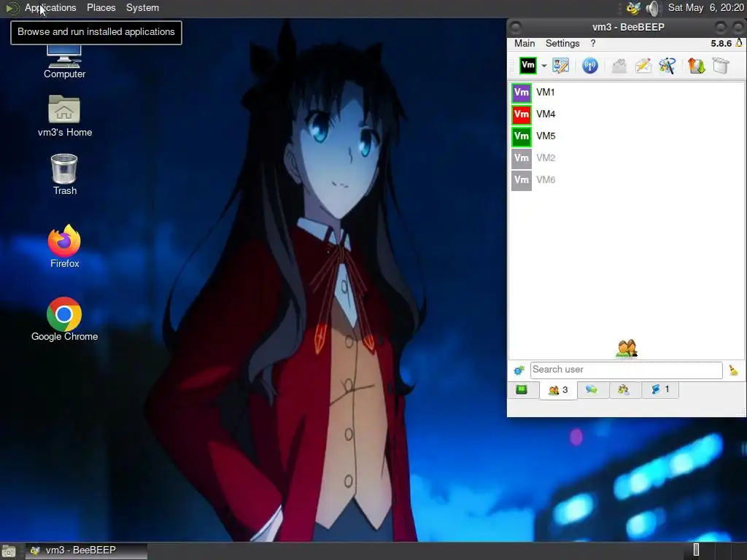Click the large users icon below the list
The height and width of the screenshot is (560, 747).
tap(627, 349)
